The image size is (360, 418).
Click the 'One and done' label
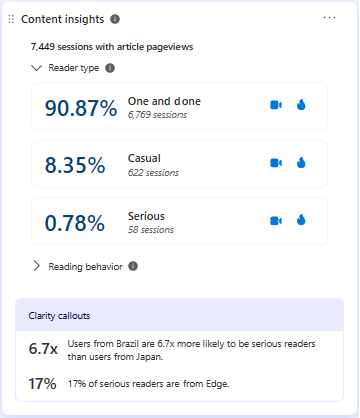click(x=164, y=101)
